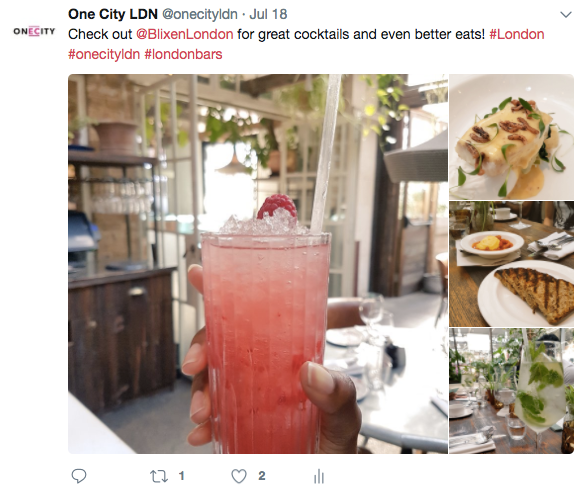
Task: Open the ONECITY profile avatar logo
Action: click(34, 31)
